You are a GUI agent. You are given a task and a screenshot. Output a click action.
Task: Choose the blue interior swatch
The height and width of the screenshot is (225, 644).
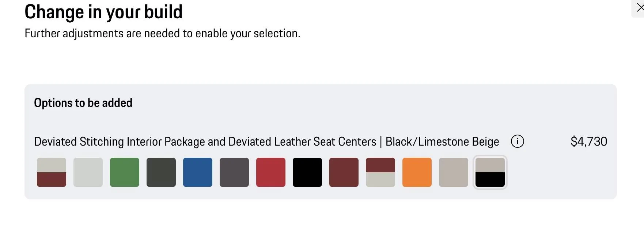(198, 172)
